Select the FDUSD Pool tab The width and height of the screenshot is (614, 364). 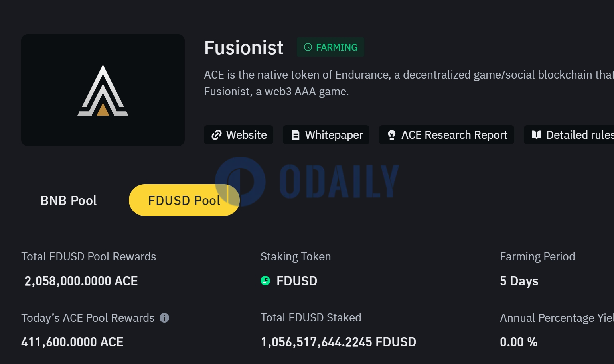coord(184,201)
